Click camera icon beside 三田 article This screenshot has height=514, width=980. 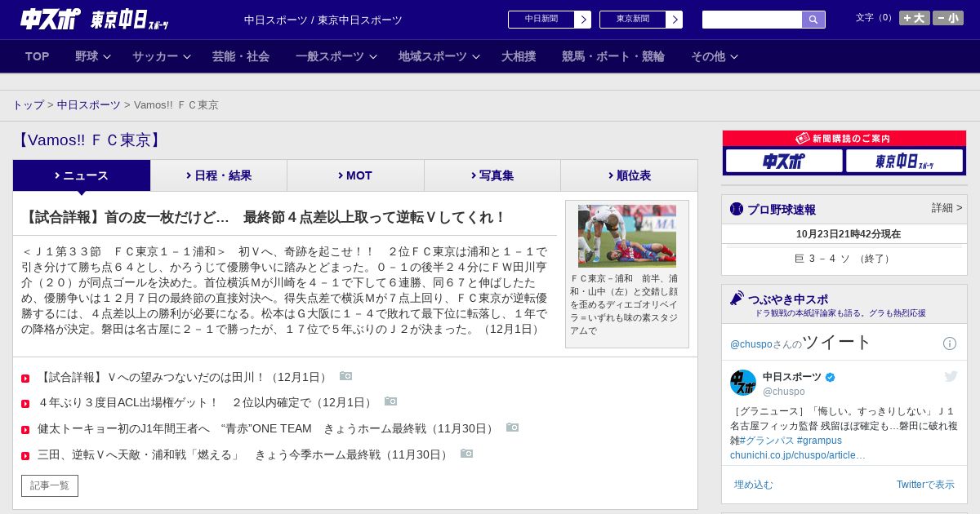466,454
